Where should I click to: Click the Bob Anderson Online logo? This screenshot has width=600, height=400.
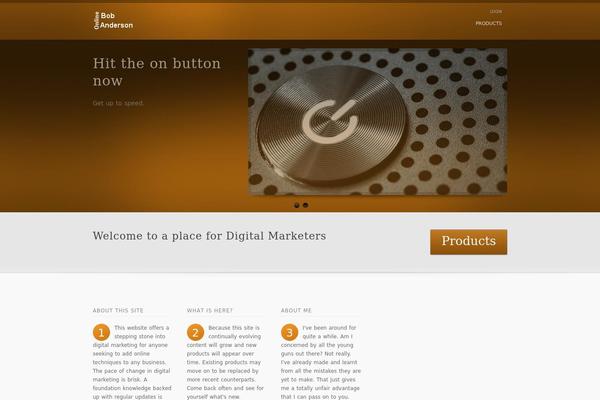pyautogui.click(x=113, y=20)
